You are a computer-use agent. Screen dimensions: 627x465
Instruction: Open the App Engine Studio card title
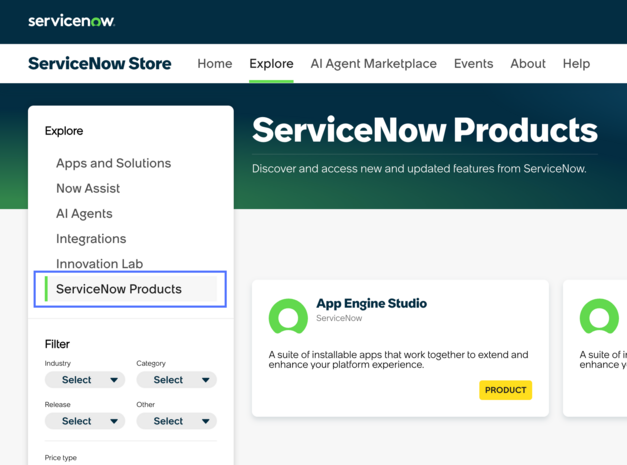click(x=371, y=303)
